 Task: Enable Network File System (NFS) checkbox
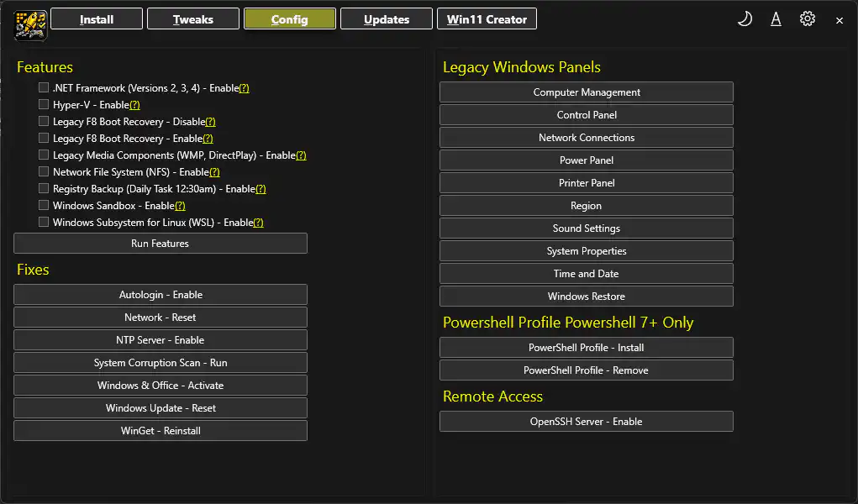[44, 171]
